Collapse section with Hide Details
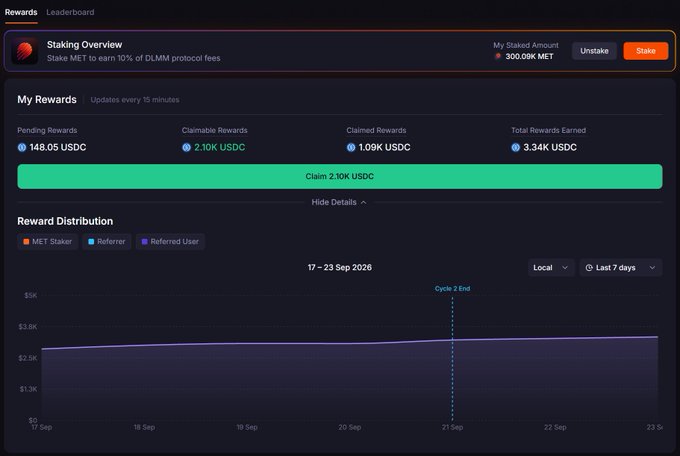 339,202
